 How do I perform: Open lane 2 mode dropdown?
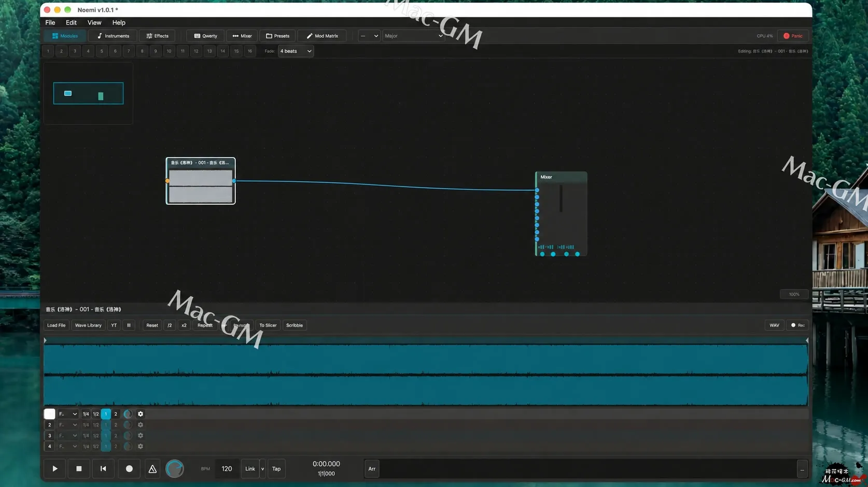[67, 425]
